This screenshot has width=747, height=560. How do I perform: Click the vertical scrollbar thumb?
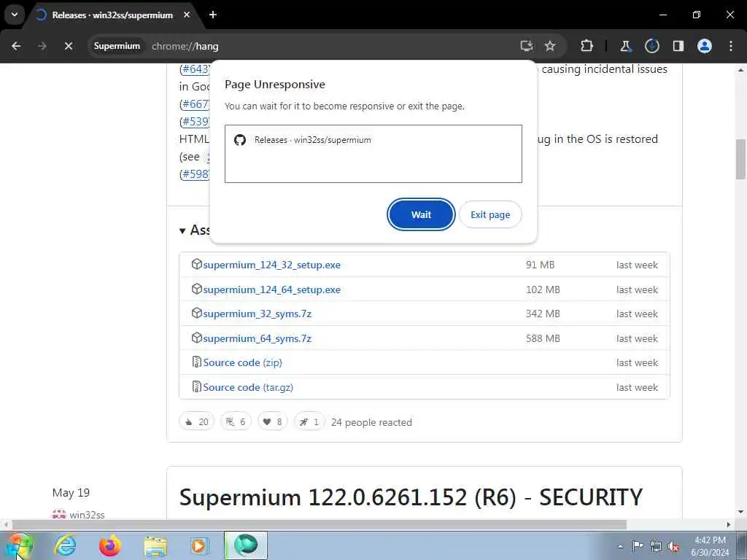coord(741,159)
